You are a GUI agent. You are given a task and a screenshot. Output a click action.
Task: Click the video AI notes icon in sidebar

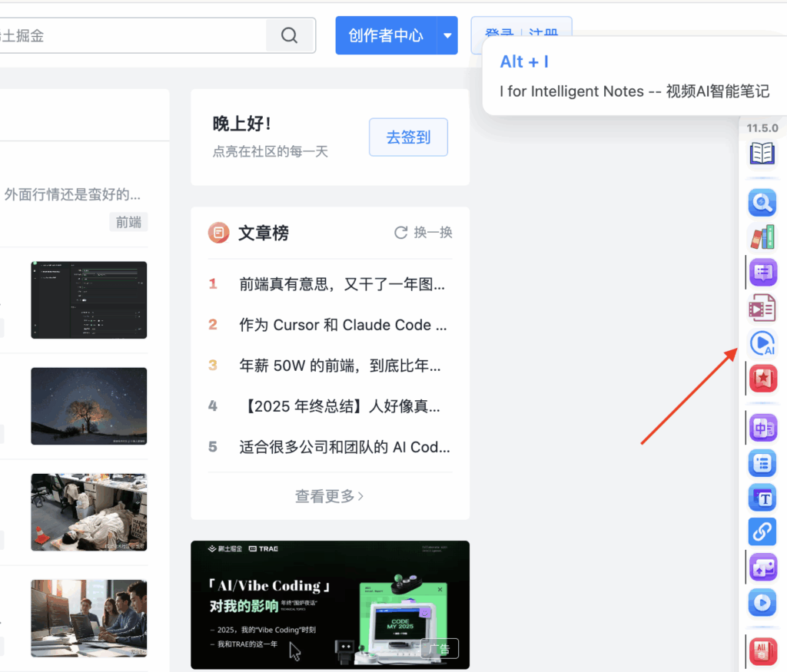pos(762,343)
